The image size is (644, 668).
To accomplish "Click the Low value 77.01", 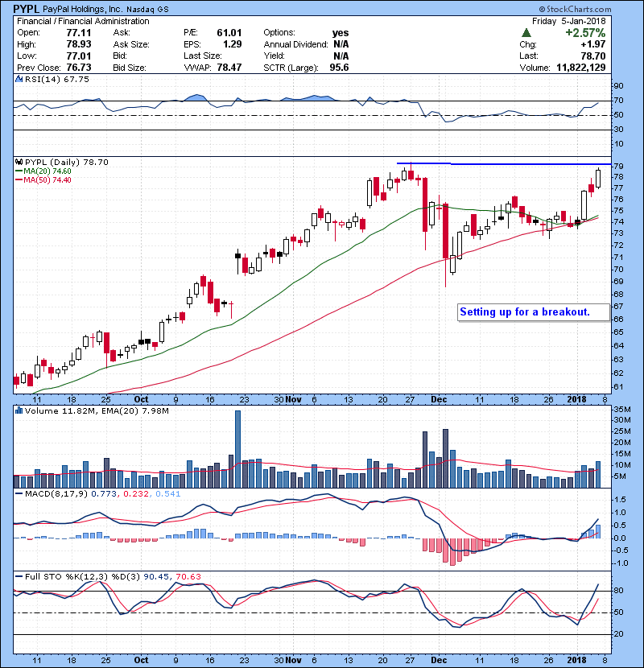I will pos(79,56).
